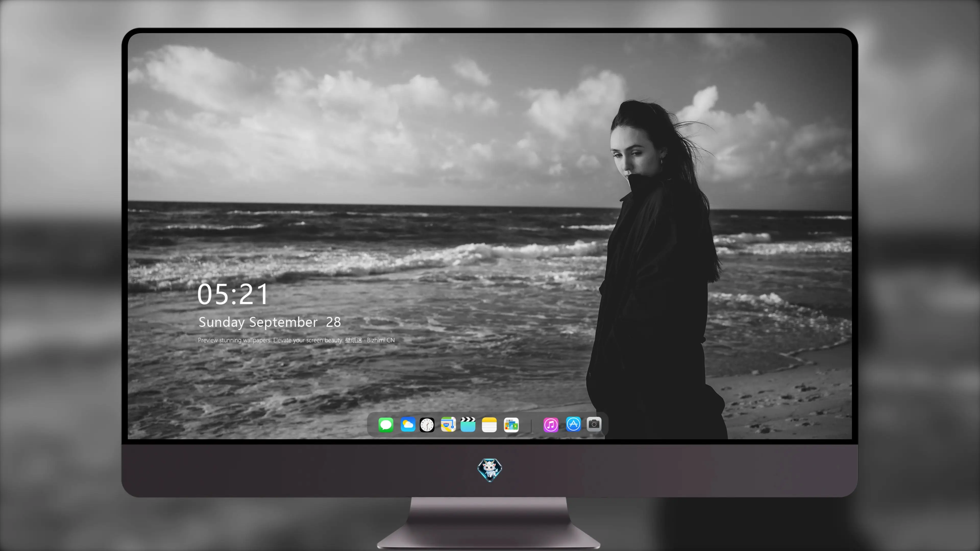Open the Clock app in the dock
980x551 pixels.
point(427,425)
